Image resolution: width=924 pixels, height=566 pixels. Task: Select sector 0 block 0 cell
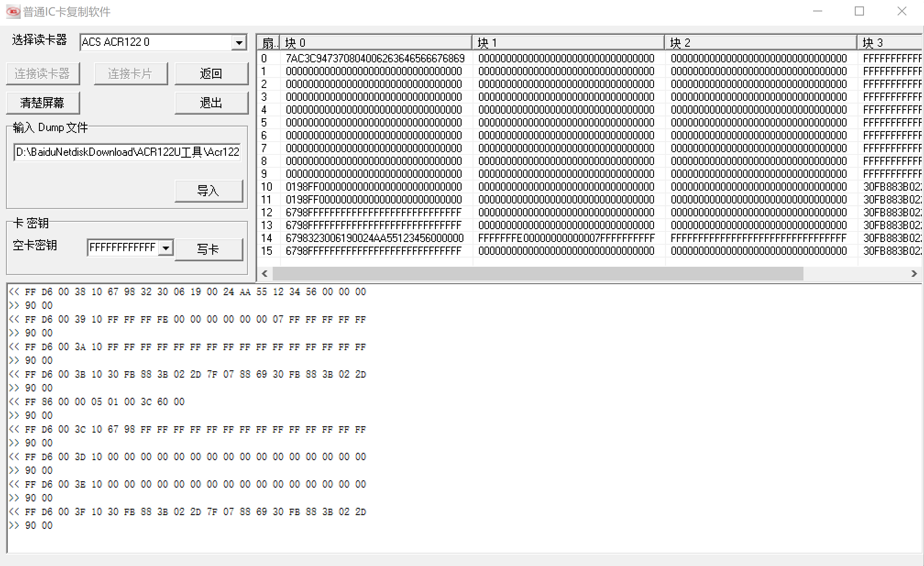(375, 58)
